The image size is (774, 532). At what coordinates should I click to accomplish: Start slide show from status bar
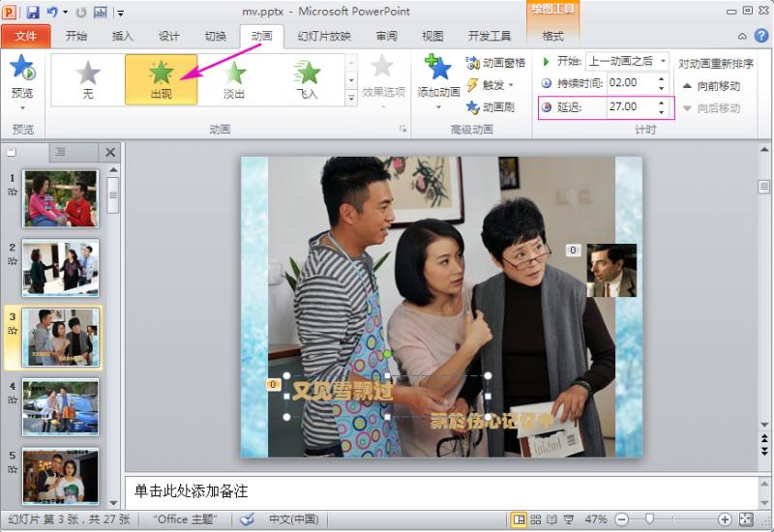pos(569,519)
